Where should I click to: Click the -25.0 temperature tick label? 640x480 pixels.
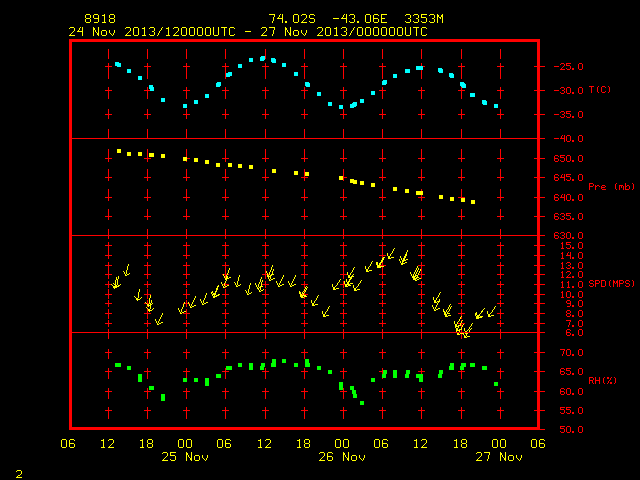click(568, 67)
